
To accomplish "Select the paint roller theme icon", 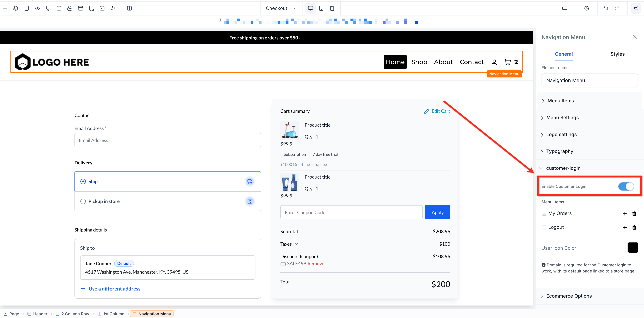I will [x=48, y=8].
